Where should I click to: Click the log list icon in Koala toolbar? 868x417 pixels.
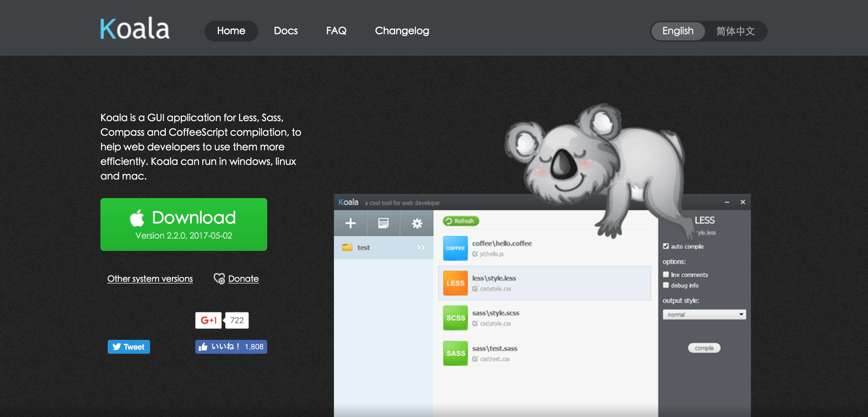[383, 223]
